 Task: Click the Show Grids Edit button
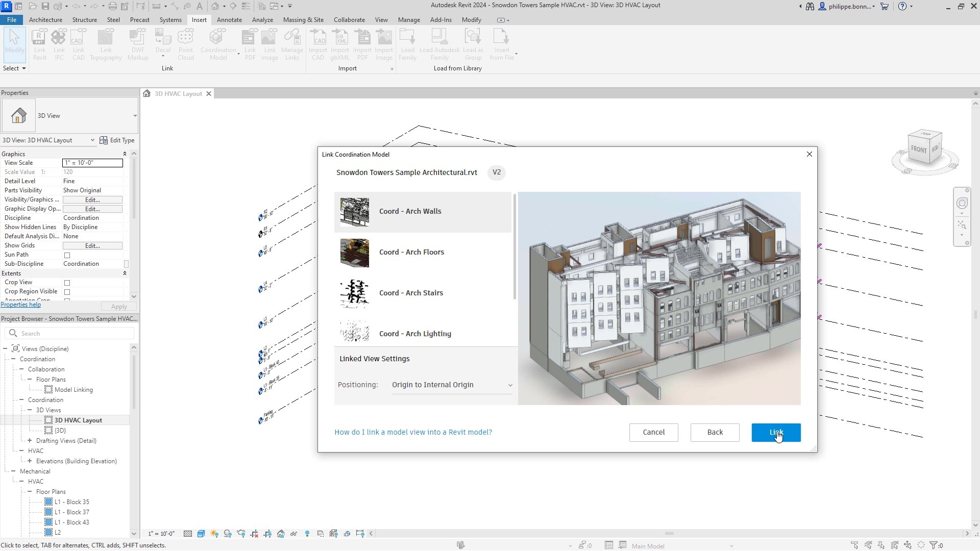(92, 246)
